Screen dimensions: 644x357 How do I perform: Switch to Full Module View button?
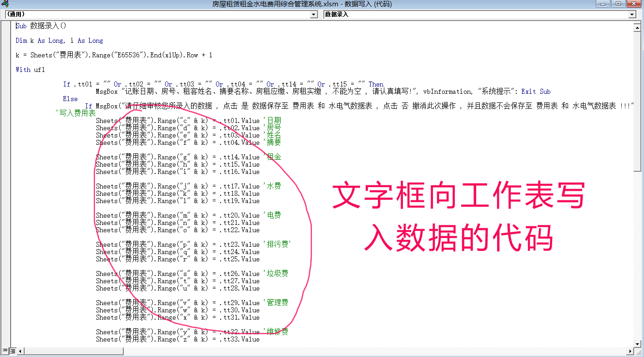pyautogui.click(x=13, y=351)
